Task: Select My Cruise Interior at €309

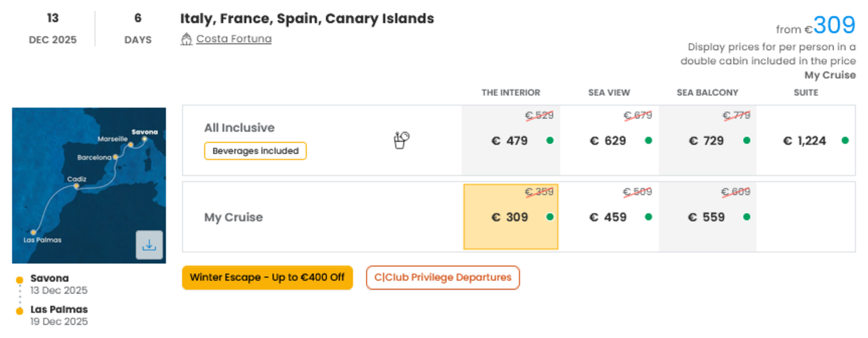Action: tap(511, 217)
